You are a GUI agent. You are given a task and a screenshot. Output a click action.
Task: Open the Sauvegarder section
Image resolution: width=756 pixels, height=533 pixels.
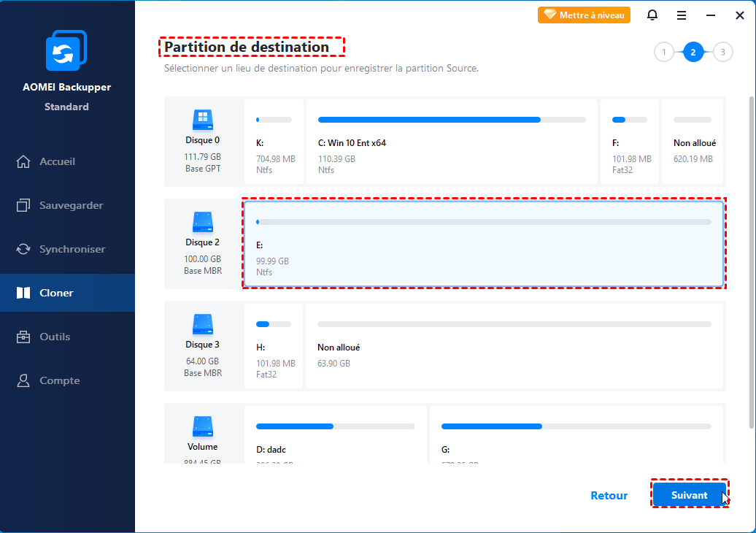click(x=67, y=205)
